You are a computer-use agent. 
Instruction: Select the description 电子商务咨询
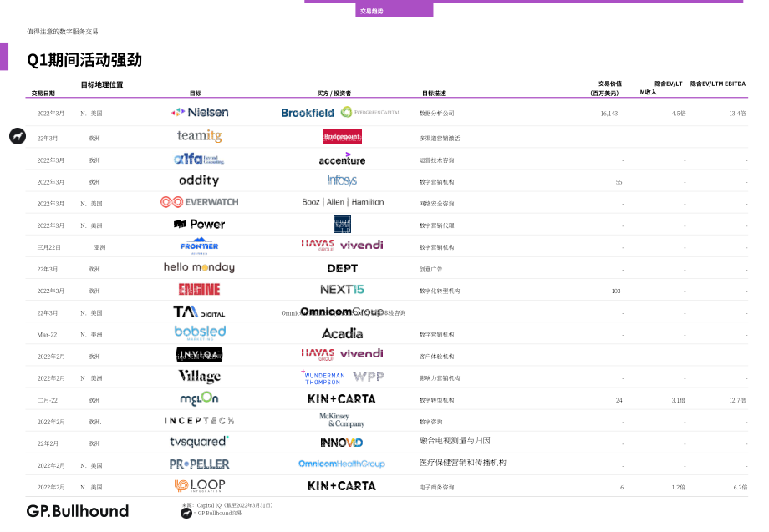coord(437,488)
